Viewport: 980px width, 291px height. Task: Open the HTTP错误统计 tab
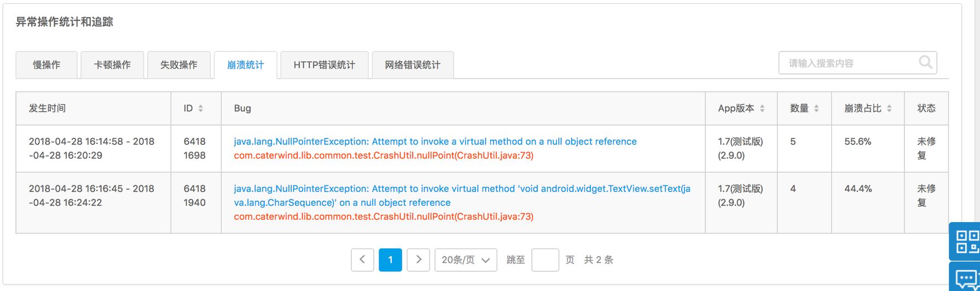coord(324,65)
